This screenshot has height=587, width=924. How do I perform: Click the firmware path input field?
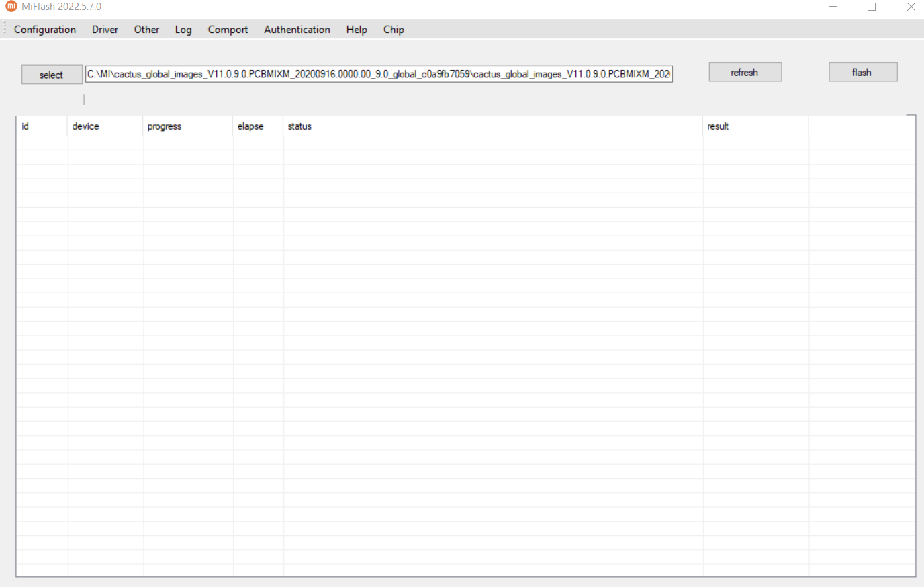pyautogui.click(x=379, y=74)
